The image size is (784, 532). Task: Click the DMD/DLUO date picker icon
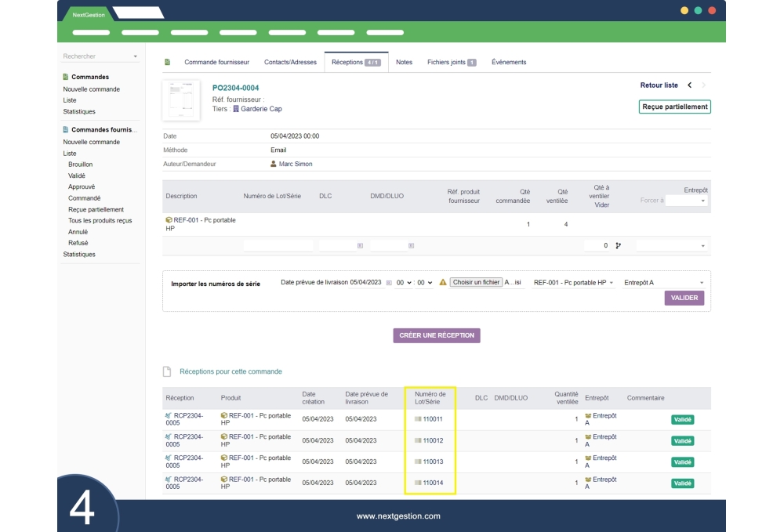[411, 246]
